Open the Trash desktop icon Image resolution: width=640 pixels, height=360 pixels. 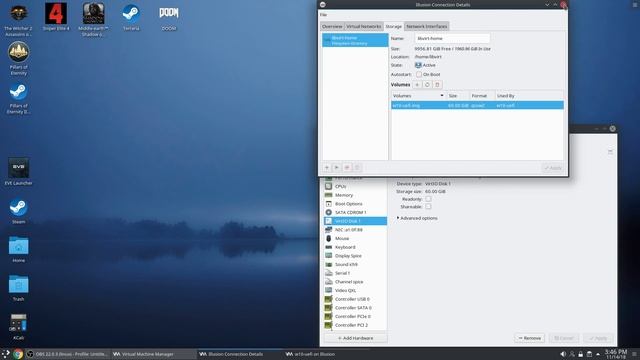coord(18,288)
